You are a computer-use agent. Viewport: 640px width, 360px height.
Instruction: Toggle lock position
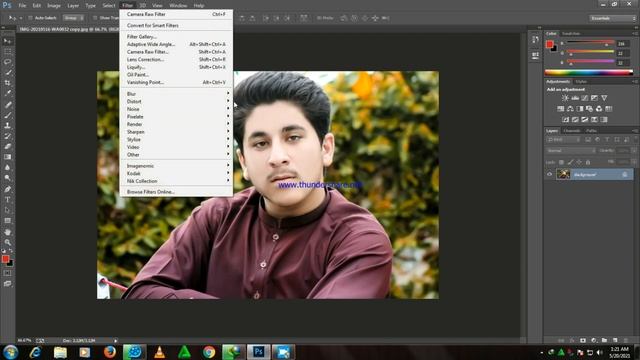[x=579, y=162]
